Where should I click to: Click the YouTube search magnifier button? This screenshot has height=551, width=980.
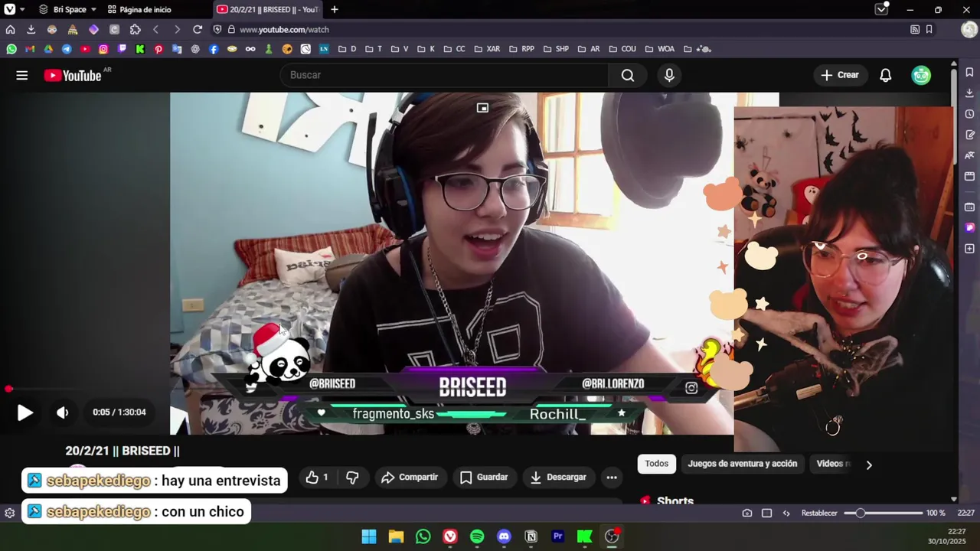tap(628, 75)
